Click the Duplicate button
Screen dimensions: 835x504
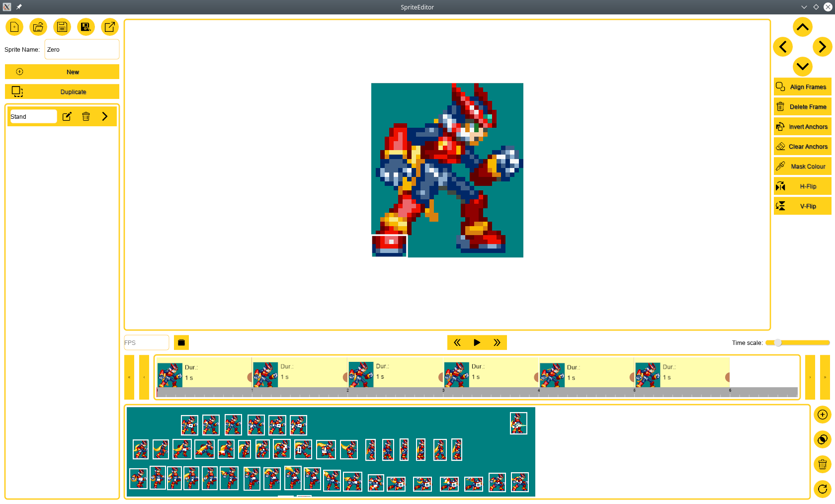tap(62, 91)
